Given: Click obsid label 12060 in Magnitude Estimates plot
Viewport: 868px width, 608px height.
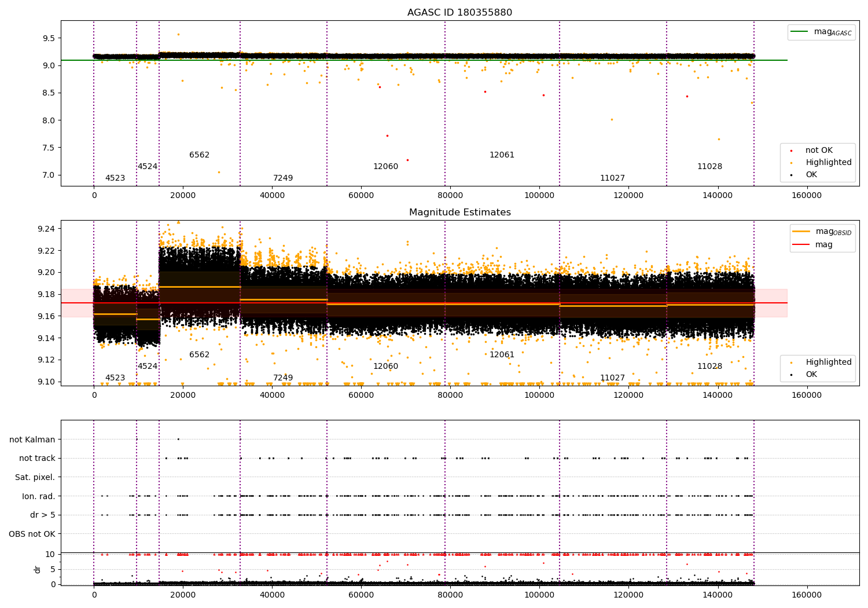Looking at the screenshot, I should tap(385, 367).
